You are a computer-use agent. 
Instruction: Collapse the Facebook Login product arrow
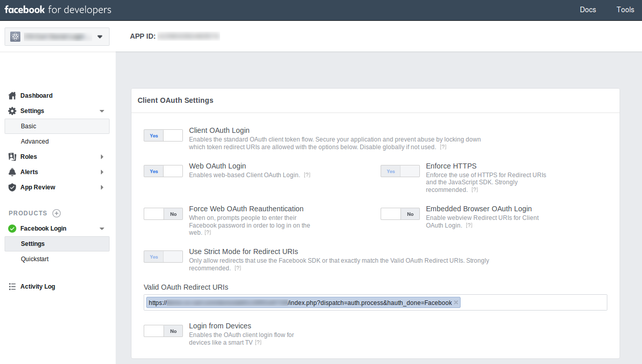(x=102, y=229)
